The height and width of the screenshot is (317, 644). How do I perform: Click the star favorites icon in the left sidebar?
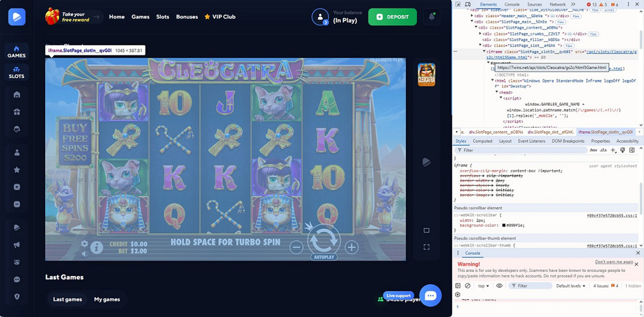17,170
